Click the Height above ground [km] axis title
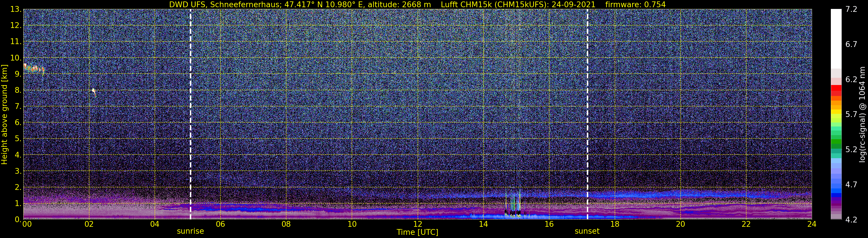 (4, 114)
